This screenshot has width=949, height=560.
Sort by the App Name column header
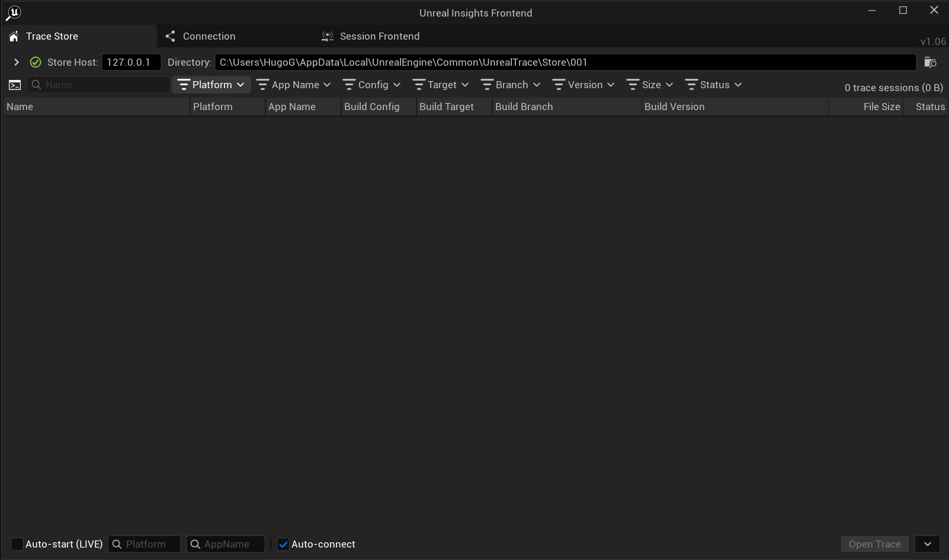click(x=303, y=107)
